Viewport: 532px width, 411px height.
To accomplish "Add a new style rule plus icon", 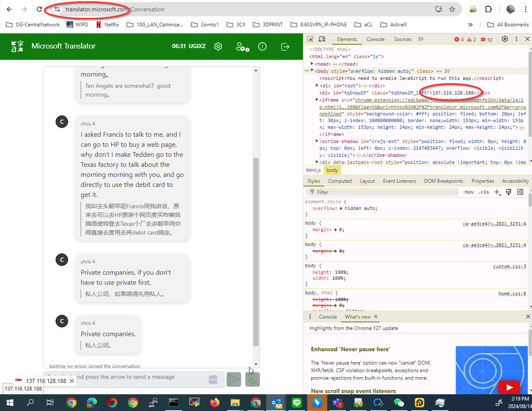I will click(x=497, y=192).
